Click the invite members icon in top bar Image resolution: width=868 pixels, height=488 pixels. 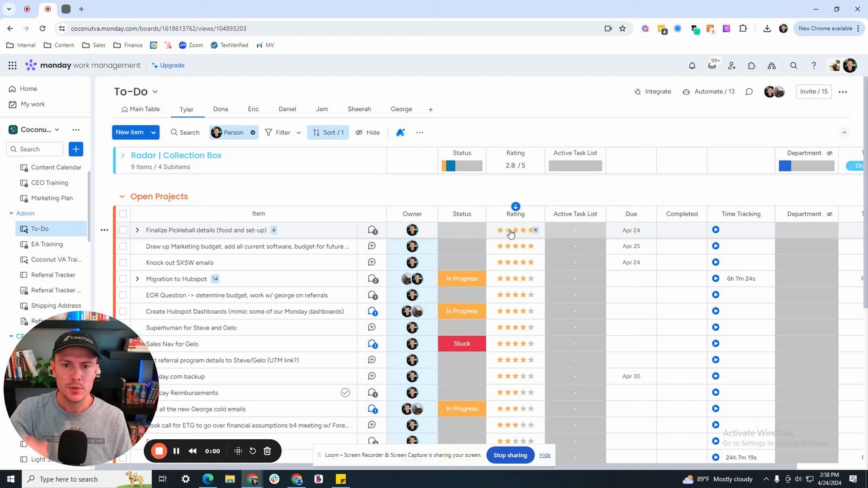tap(732, 65)
